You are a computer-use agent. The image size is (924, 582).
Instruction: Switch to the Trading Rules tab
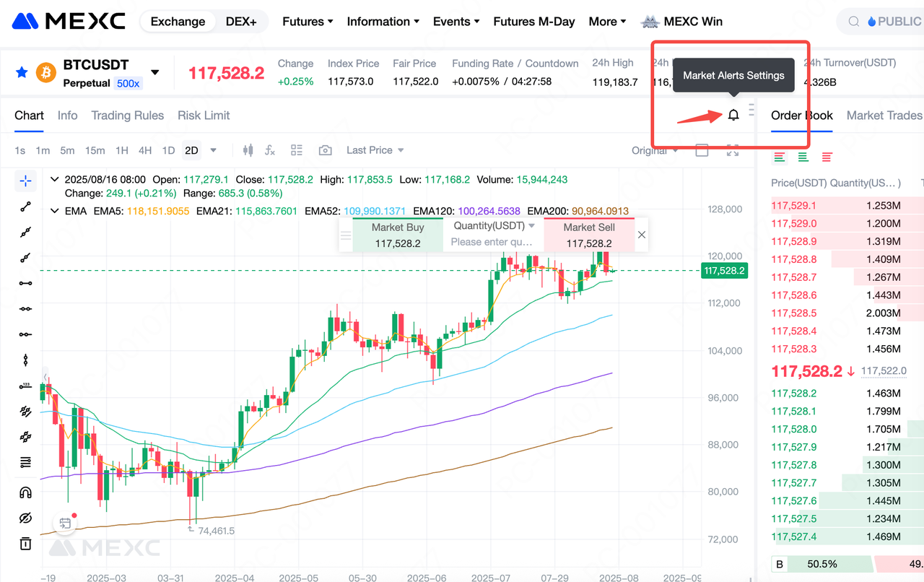(127, 116)
